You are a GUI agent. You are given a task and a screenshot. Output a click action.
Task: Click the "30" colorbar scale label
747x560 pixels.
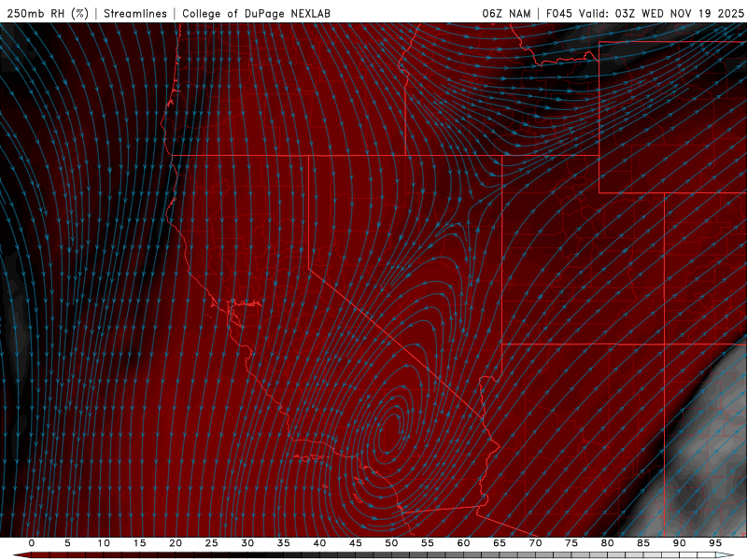[247, 543]
